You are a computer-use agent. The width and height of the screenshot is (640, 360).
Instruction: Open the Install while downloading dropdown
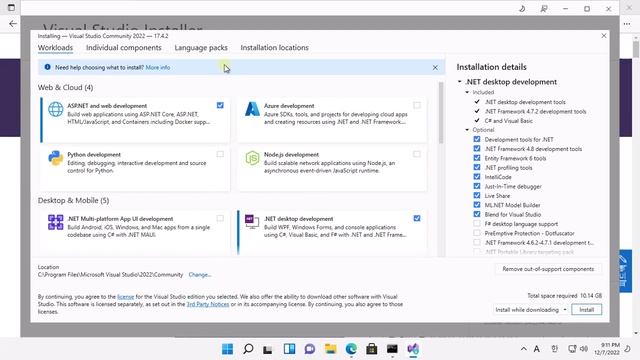click(531, 310)
